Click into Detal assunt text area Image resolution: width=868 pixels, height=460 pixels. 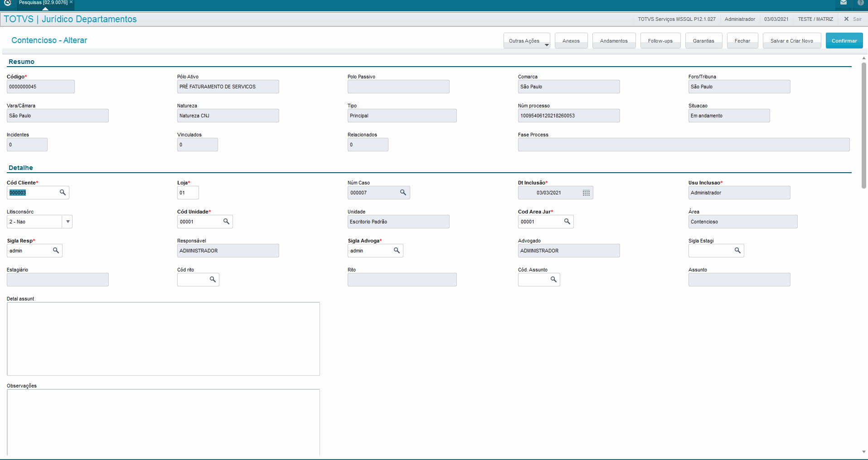tap(163, 339)
